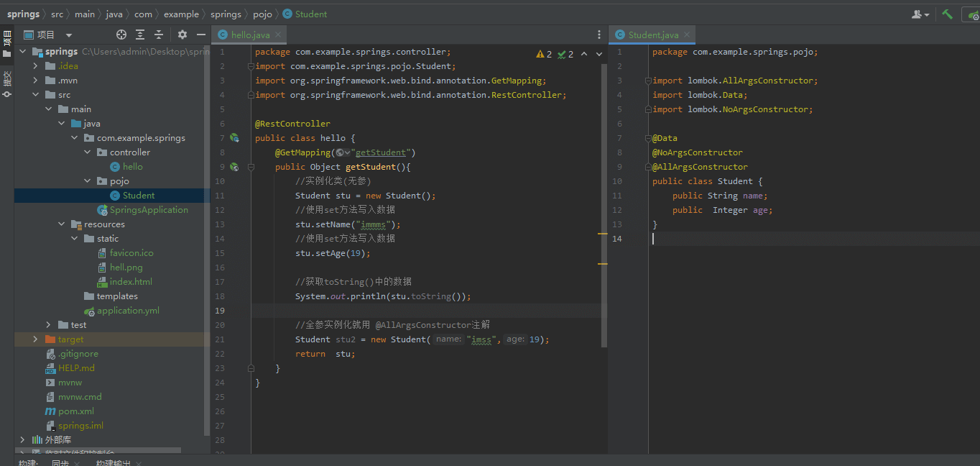The image size is (980, 466).
Task: Click the Expand All icon in project toolbar
Action: coord(140,35)
